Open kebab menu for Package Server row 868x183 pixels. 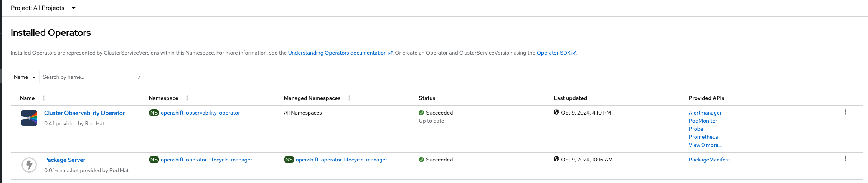[845, 159]
